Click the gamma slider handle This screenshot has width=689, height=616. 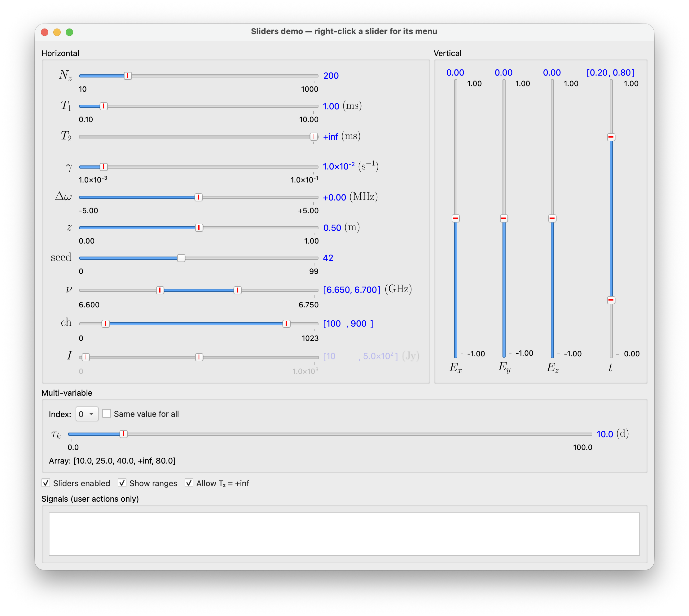(103, 167)
